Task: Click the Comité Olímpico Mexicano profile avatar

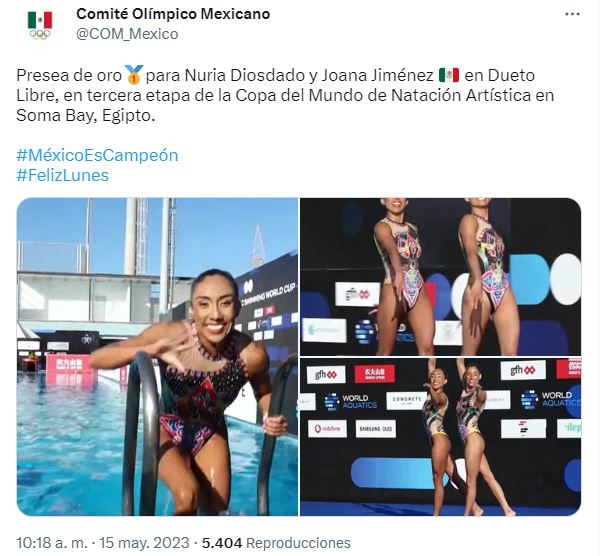Action: (40, 25)
